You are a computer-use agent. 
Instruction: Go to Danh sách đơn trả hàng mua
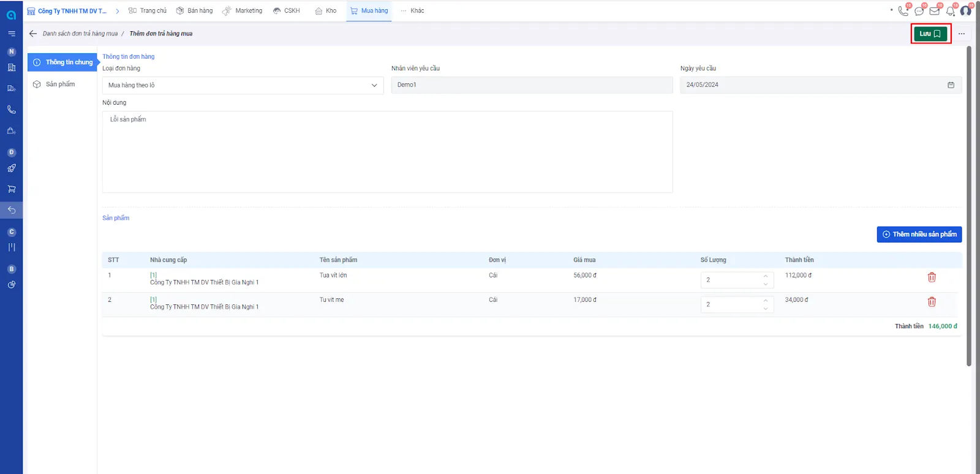click(80, 34)
